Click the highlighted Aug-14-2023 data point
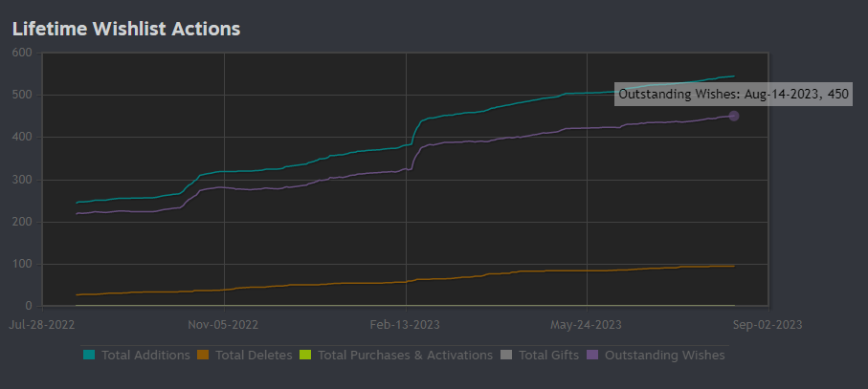This screenshot has width=868, height=389. coord(734,116)
